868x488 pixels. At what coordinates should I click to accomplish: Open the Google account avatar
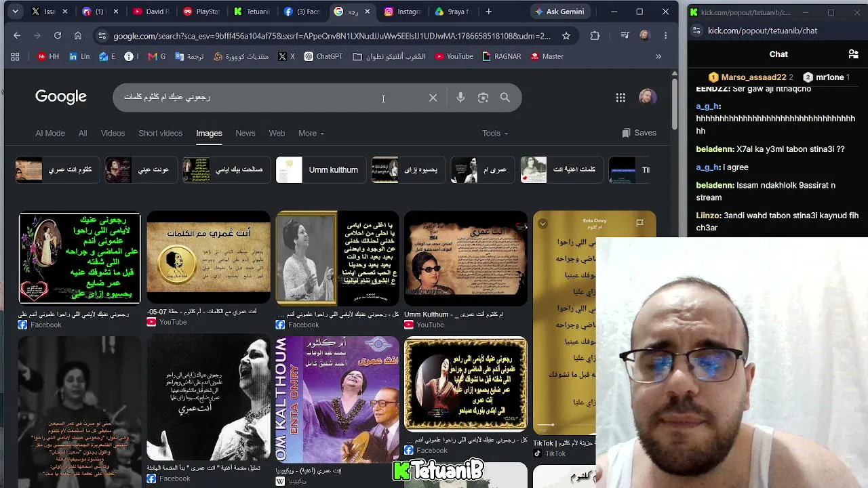(648, 97)
